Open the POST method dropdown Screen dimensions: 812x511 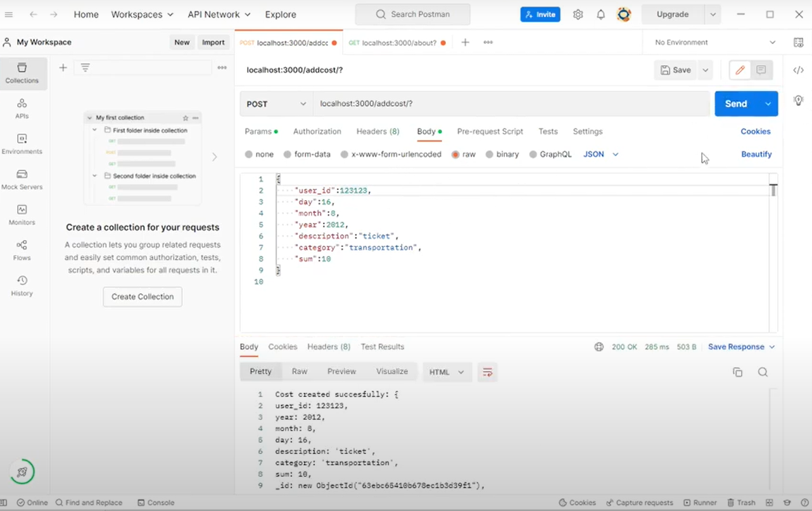tap(276, 103)
